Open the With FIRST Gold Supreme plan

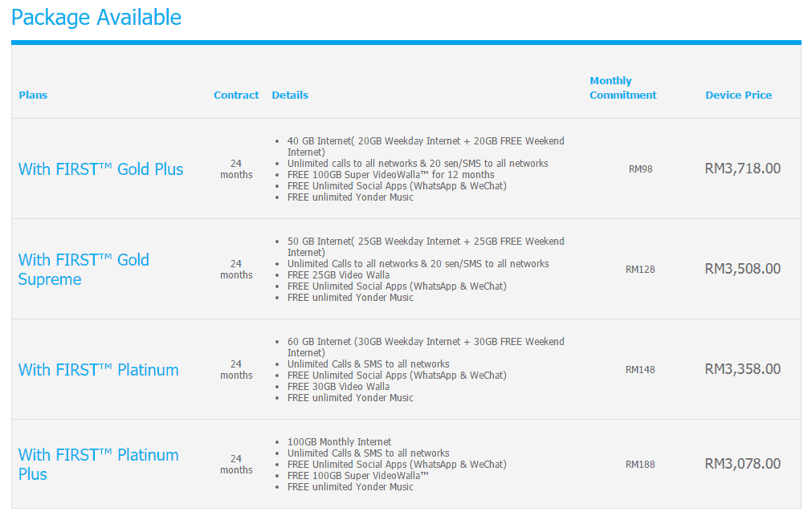pyautogui.click(x=84, y=269)
